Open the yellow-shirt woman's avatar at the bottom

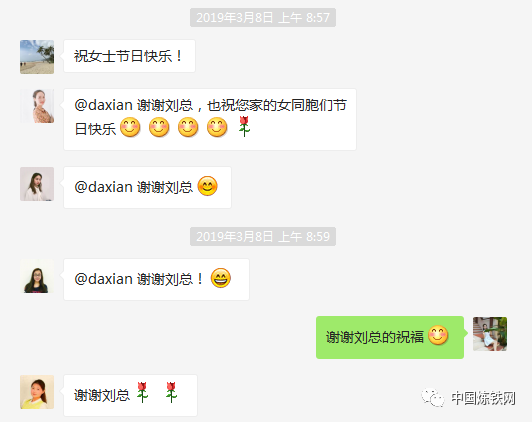tap(37, 392)
